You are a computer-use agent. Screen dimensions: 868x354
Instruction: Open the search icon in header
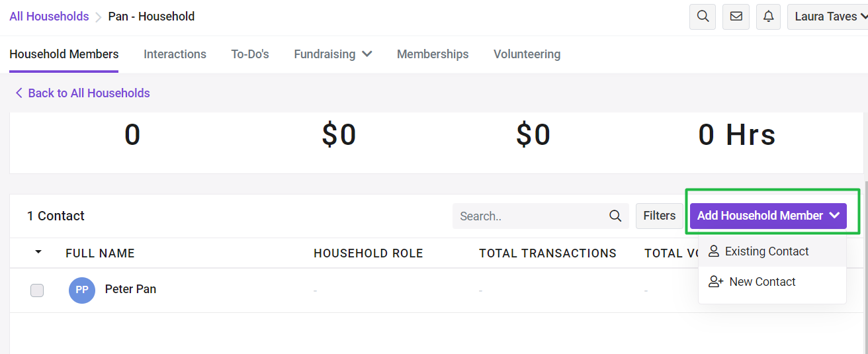(x=703, y=17)
